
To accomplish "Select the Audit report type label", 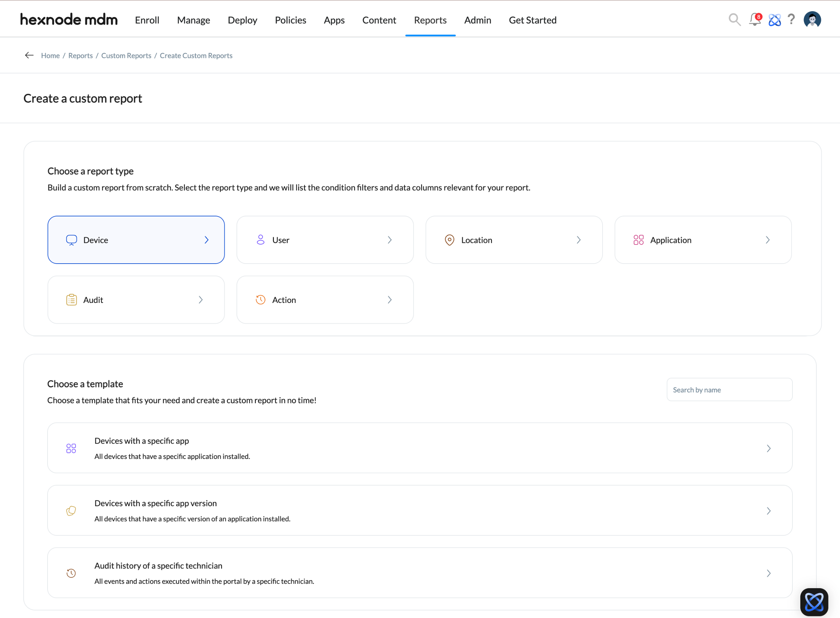I will coord(93,300).
